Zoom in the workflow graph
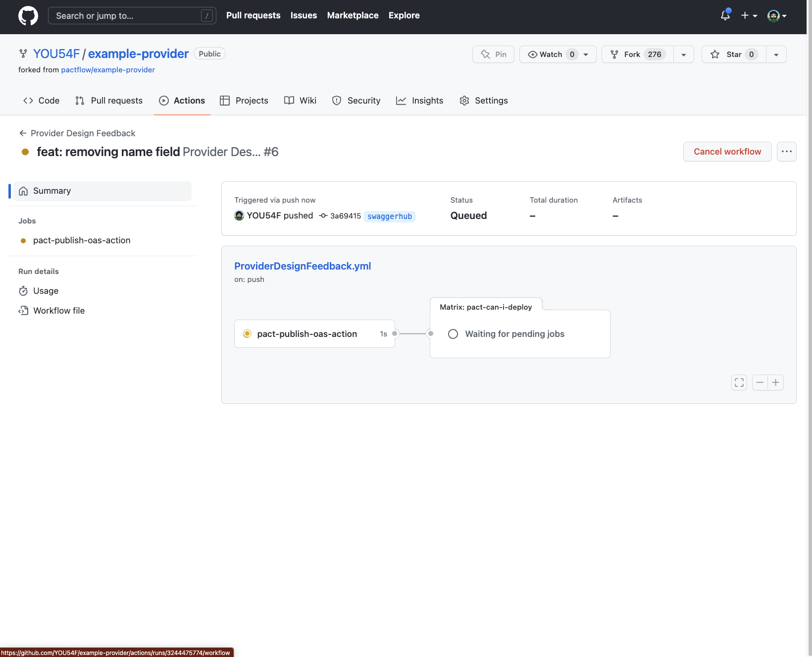 [x=775, y=383]
